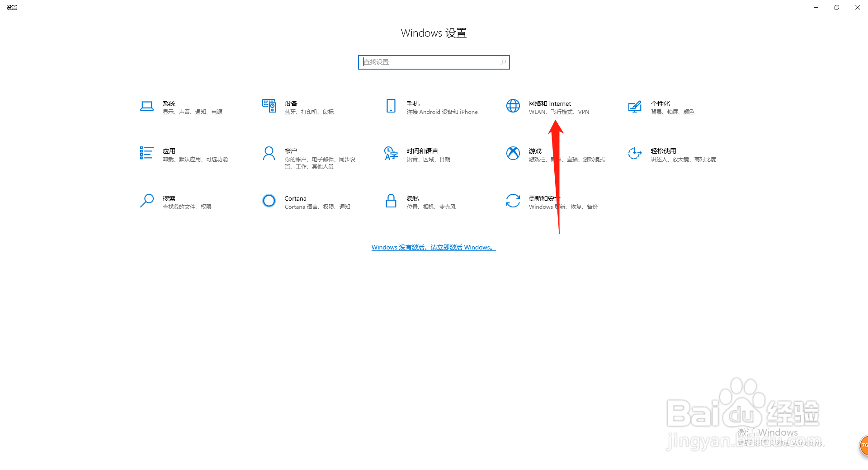
Task: Click the 蓝牙、打印机、鼠标 description
Action: click(x=309, y=112)
